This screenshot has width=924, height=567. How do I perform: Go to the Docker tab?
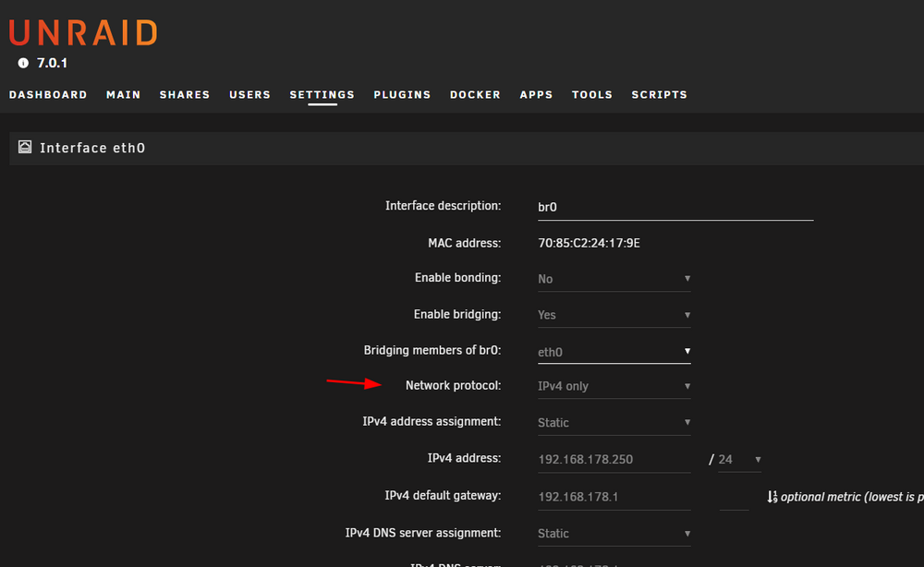476,95
